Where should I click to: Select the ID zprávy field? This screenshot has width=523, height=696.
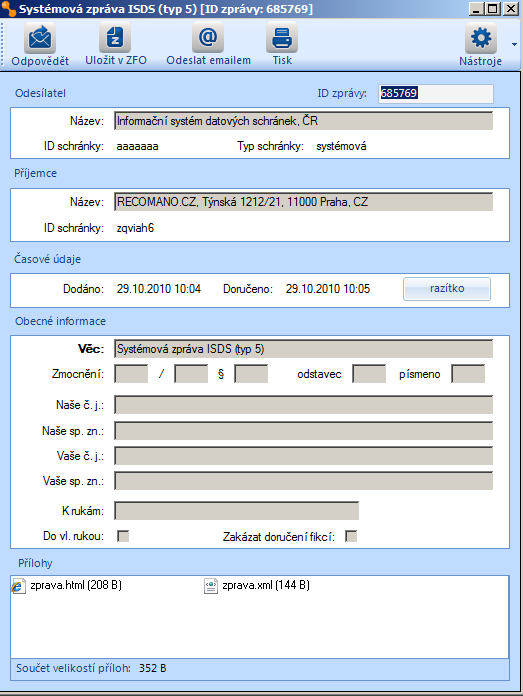(436, 94)
